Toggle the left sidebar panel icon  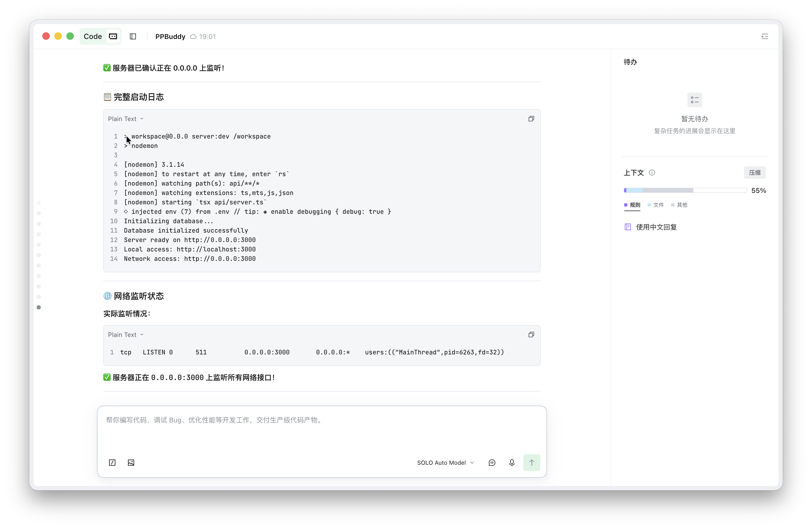coord(133,37)
